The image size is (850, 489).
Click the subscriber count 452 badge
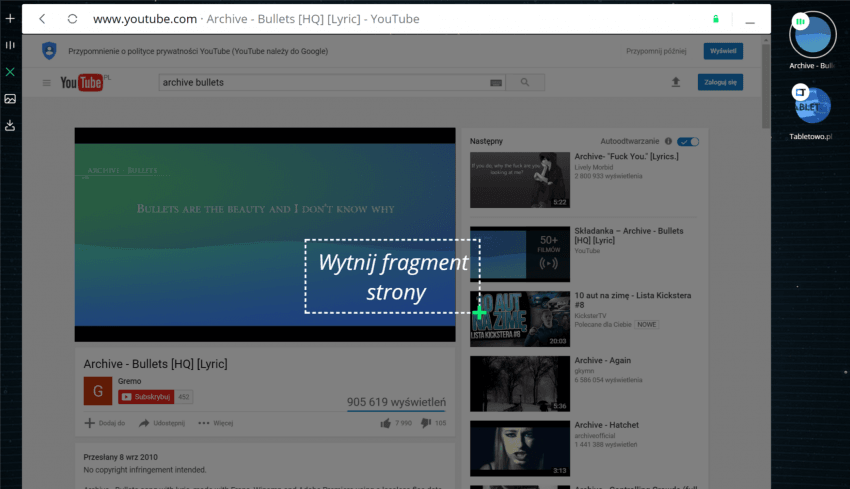pyautogui.click(x=184, y=397)
